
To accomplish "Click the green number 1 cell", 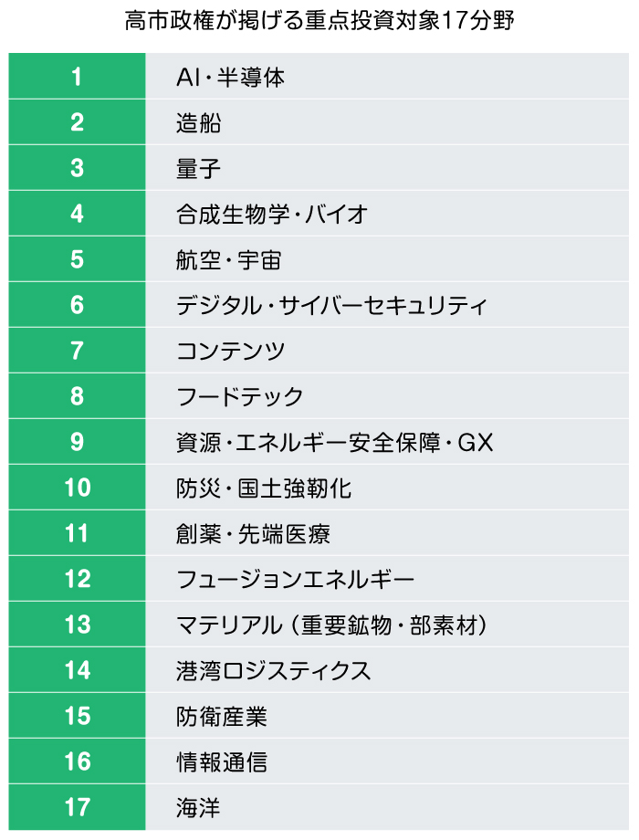I will (77, 77).
